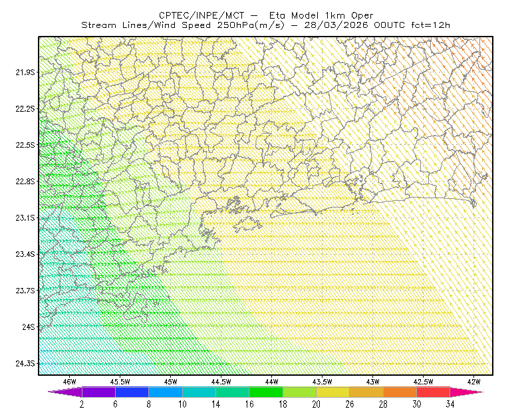This screenshot has width=532, height=411.
Task: Click the longitude label '42.5W'
Action: pos(424,382)
